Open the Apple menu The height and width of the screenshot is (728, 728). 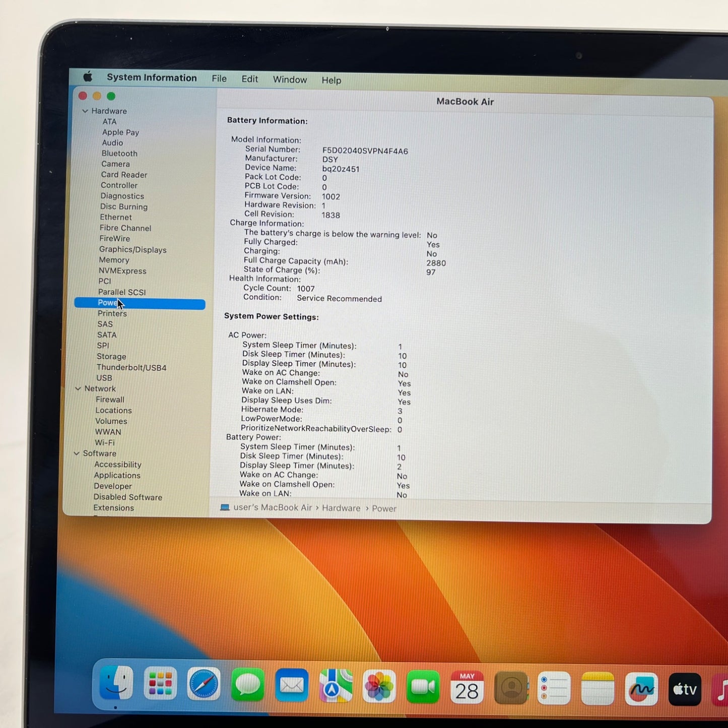88,77
